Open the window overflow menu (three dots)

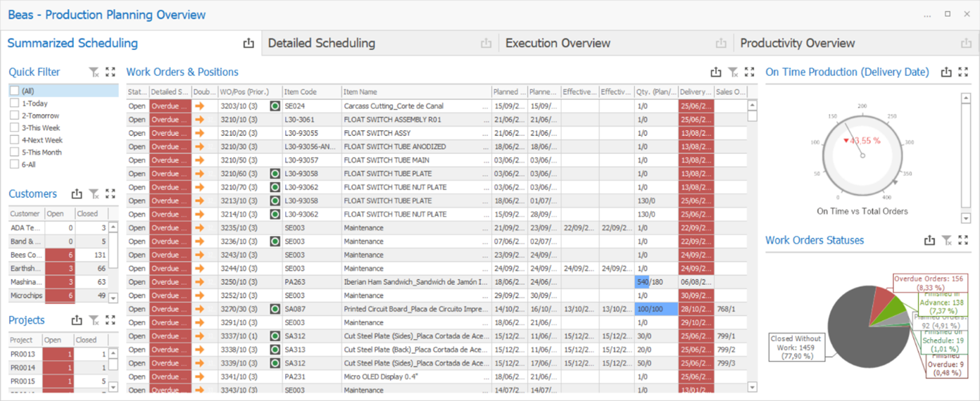click(x=928, y=14)
